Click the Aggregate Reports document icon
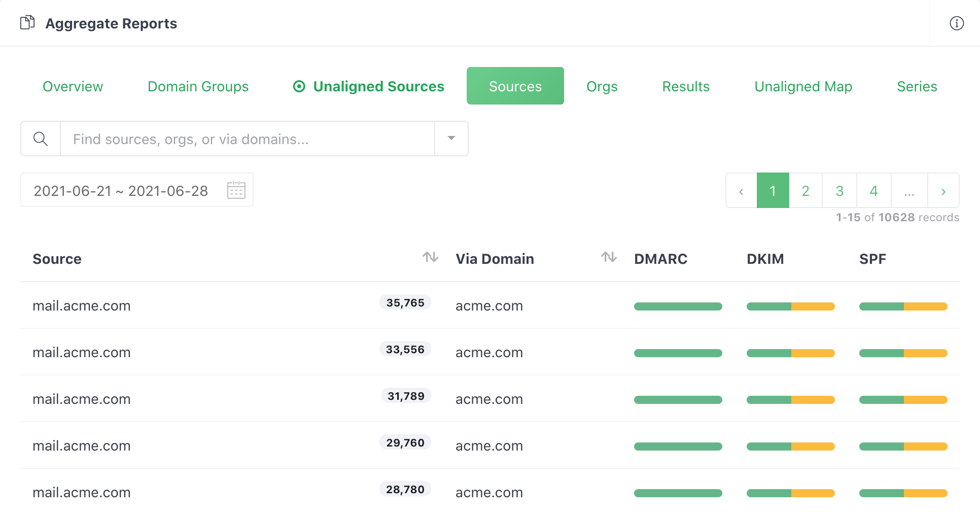The width and height of the screenshot is (980, 514). point(27,23)
